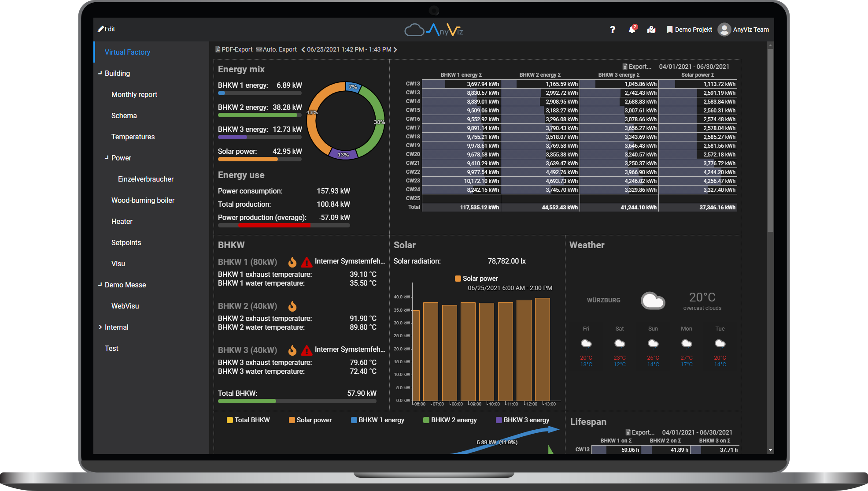
Task: Go to the next time range arrow
Action: point(395,49)
